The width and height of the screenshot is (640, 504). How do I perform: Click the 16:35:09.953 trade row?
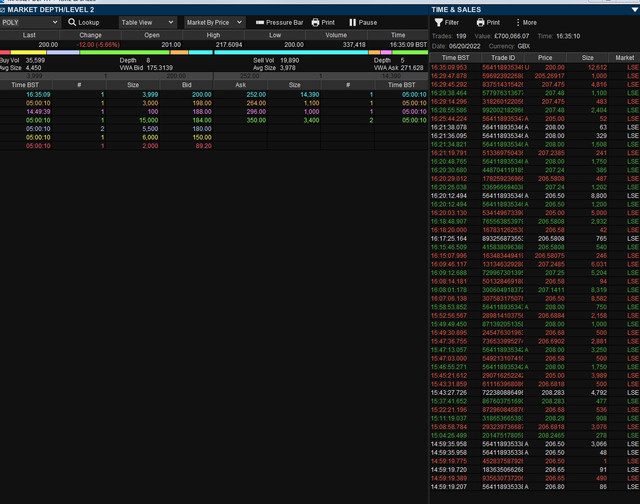535,67
